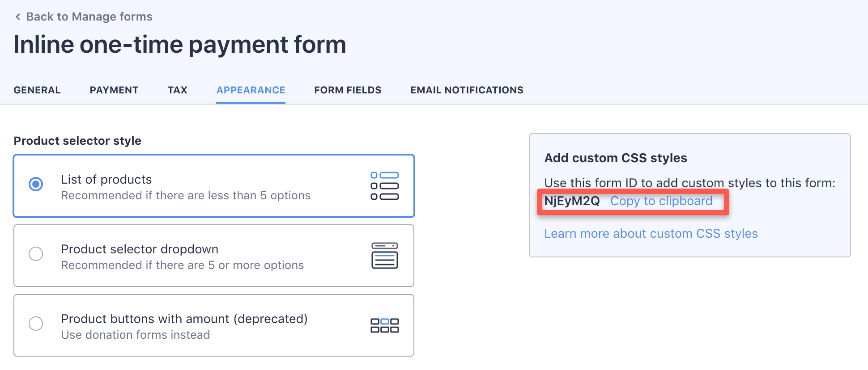Viewport: 868px width, 370px height.
Task: Click Back to Manage forms link
Action: (x=89, y=17)
